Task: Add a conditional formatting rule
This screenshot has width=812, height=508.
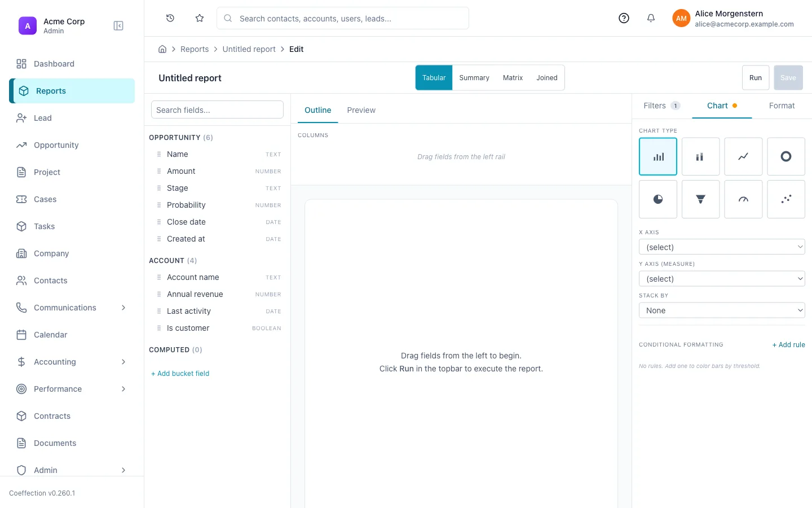Action: [788, 345]
